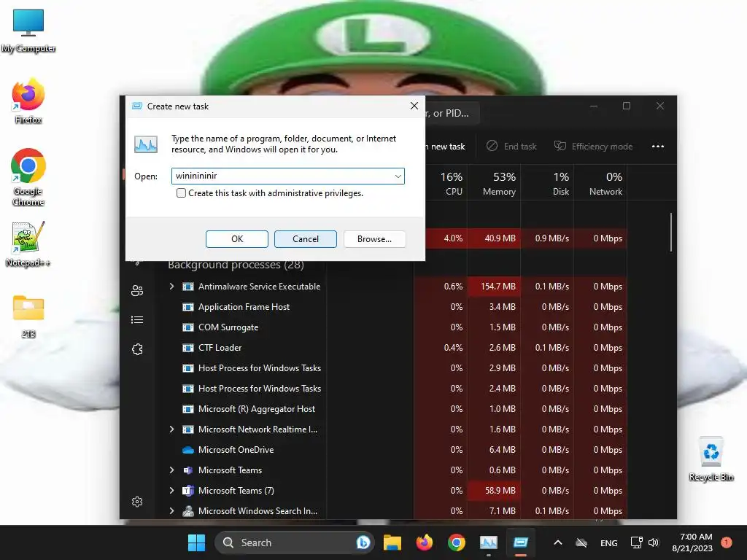Image resolution: width=747 pixels, height=560 pixels.
Task: Click the Antimalware Service Executable process icon
Action: point(188,286)
